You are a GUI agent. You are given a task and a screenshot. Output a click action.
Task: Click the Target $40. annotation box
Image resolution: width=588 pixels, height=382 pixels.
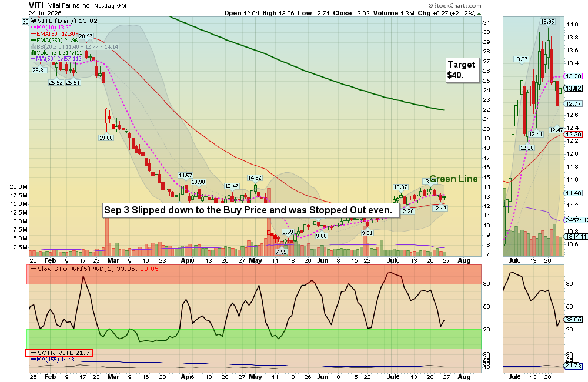pyautogui.click(x=462, y=70)
